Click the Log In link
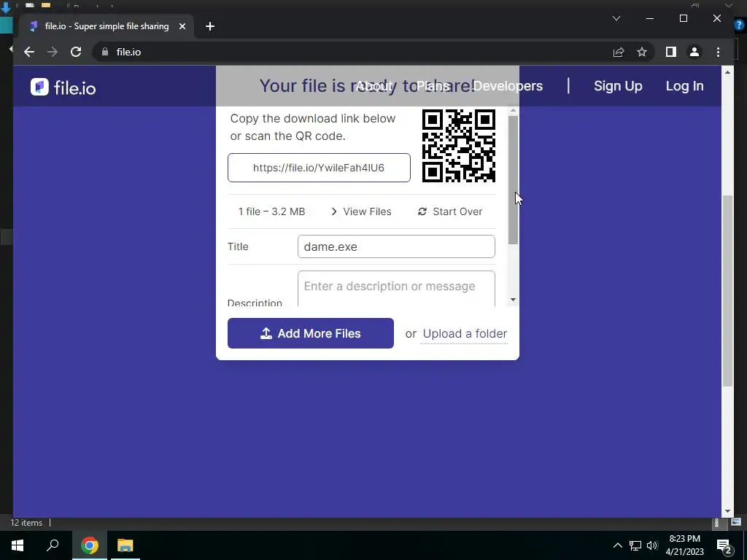Viewport: 747px width, 560px height. tap(684, 86)
